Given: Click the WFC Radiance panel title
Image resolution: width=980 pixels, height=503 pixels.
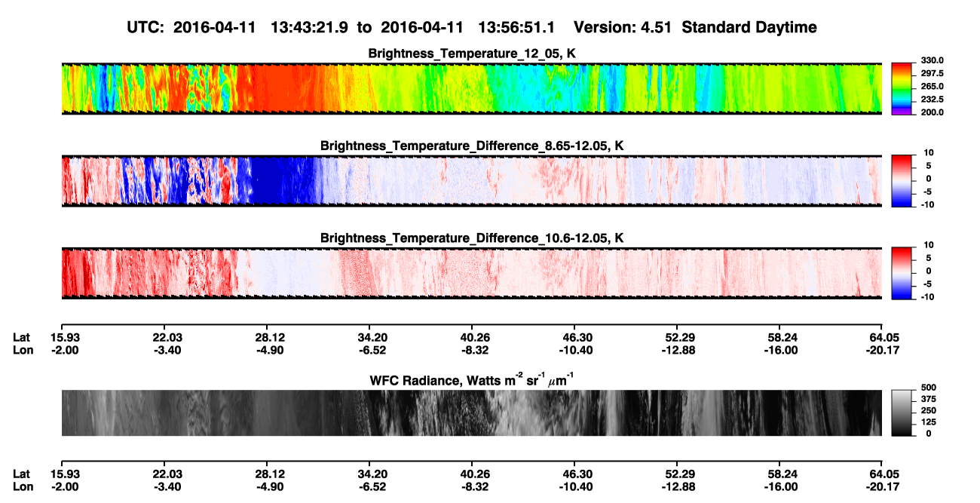Looking at the screenshot, I should pos(472,380).
